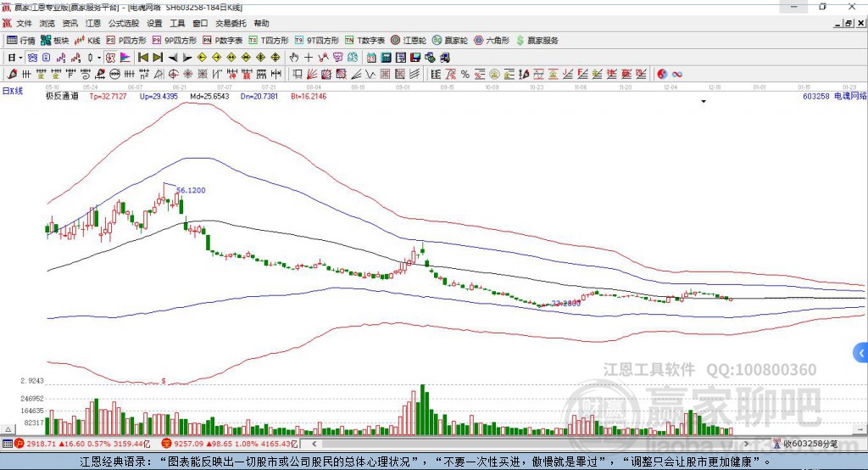Screen dimensions: 868x470
Task: Click the 603258 电魂网络 stock label
Action: click(x=835, y=96)
